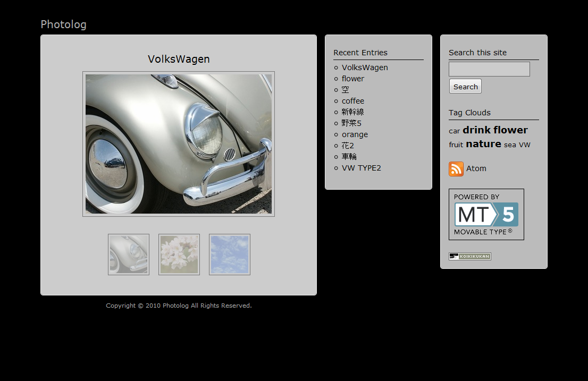This screenshot has width=588, height=381.
Task: Open the VolksWagen recent entry
Action: [365, 67]
